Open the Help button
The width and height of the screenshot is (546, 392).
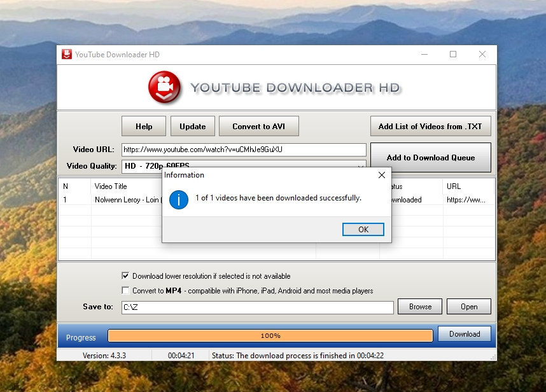click(144, 127)
